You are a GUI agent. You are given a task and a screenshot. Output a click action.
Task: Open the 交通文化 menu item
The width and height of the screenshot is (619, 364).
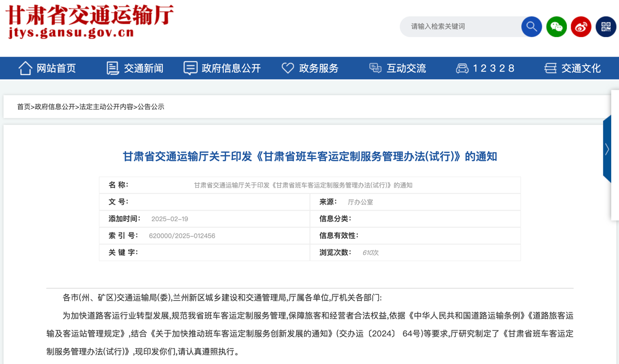[580, 68]
